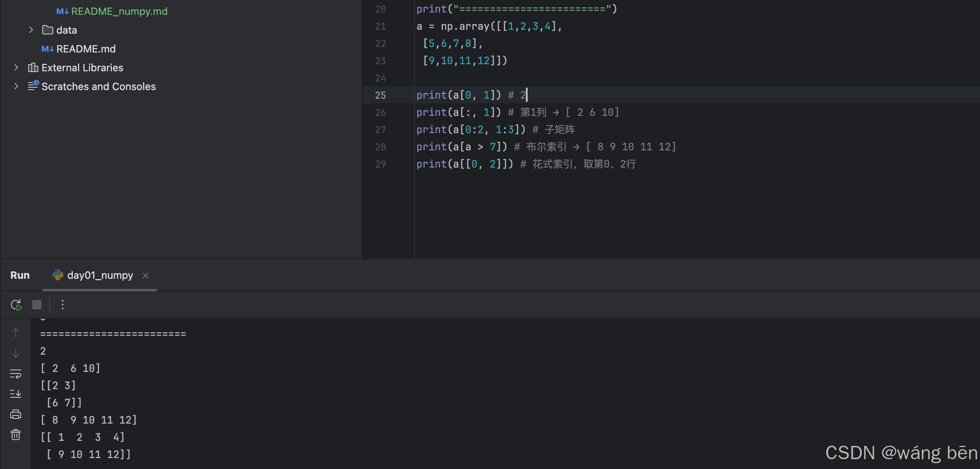The image size is (980, 469).
Task: Click the up arrow in the console gutter
Action: click(16, 333)
